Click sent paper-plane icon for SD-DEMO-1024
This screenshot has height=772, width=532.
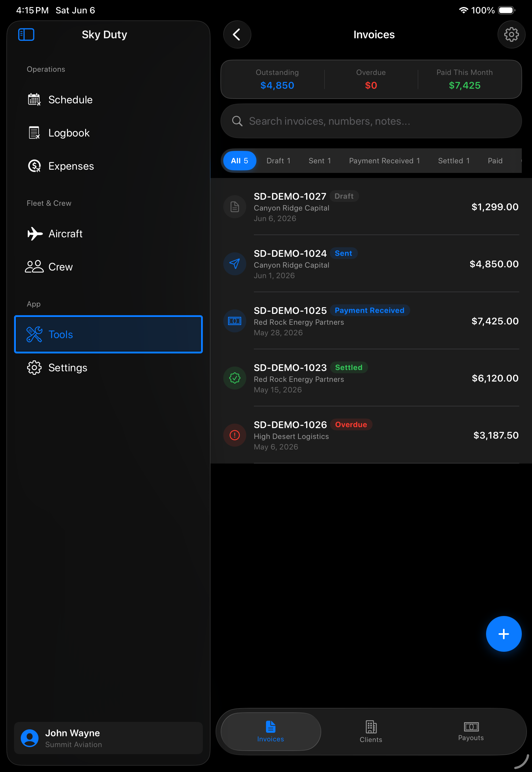(x=235, y=264)
